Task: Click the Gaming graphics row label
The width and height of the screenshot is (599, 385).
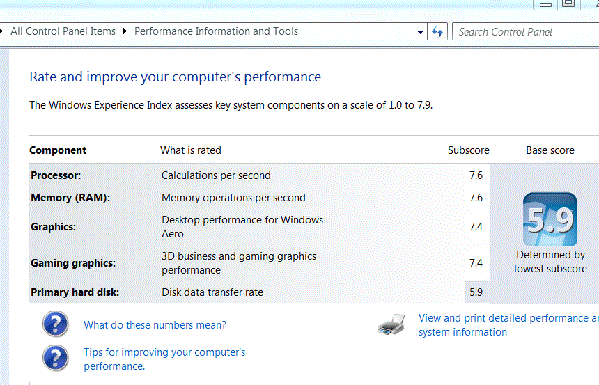Action: tap(73, 263)
